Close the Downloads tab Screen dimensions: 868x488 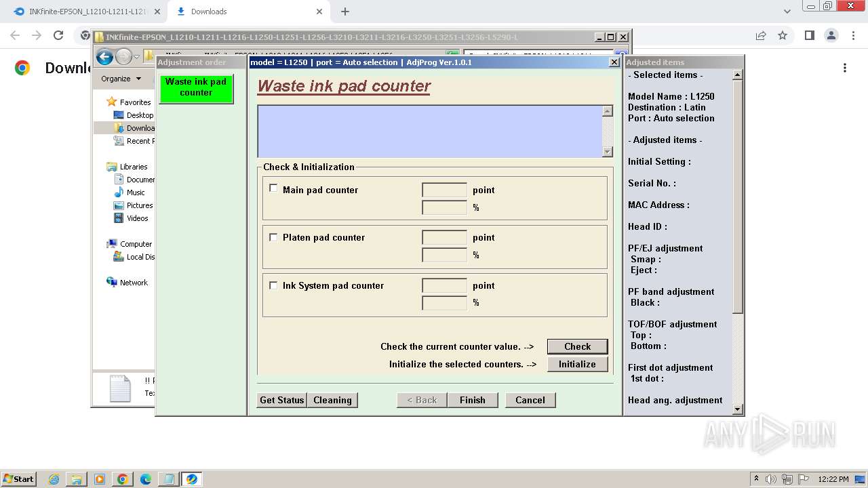click(x=319, y=12)
